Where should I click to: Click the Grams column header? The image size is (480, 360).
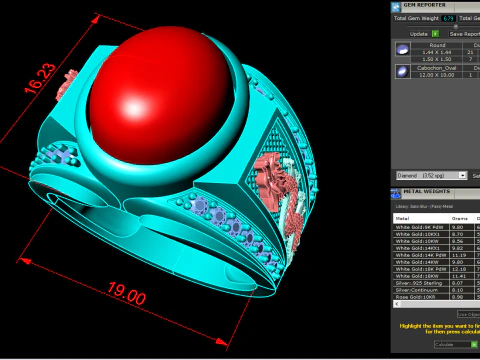pyautogui.click(x=462, y=219)
